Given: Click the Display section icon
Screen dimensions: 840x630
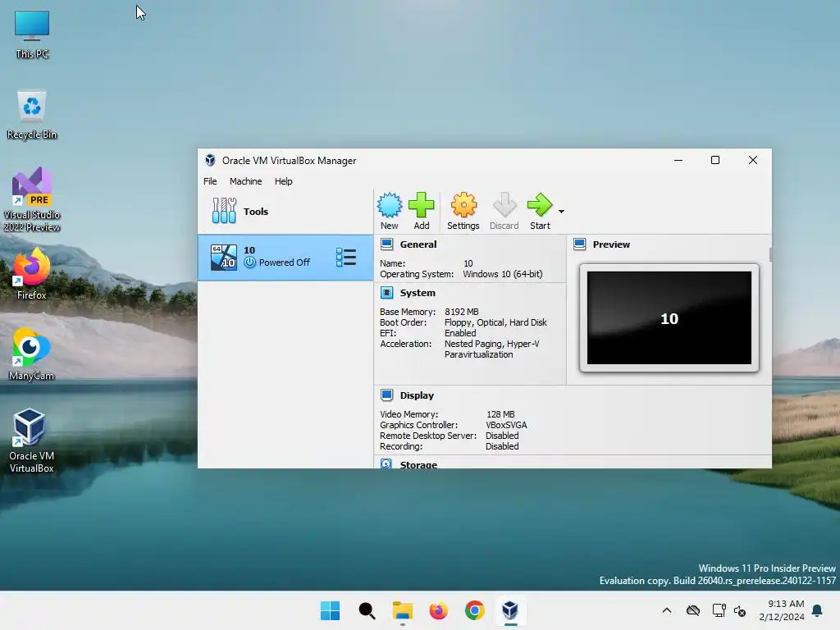Looking at the screenshot, I should [387, 395].
